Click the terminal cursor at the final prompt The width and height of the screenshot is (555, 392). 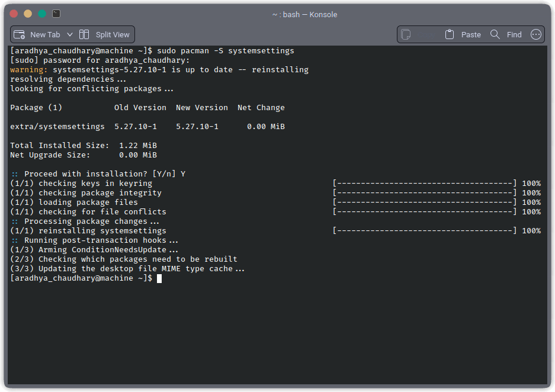pyautogui.click(x=159, y=278)
